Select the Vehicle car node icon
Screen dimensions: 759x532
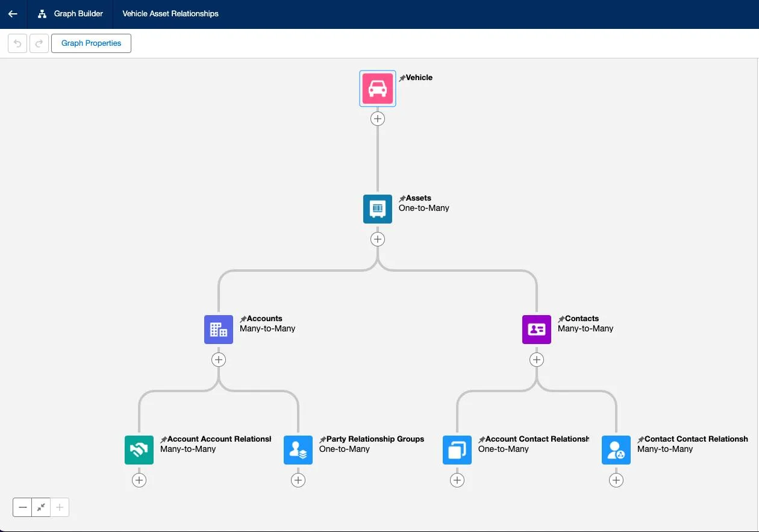(x=378, y=89)
